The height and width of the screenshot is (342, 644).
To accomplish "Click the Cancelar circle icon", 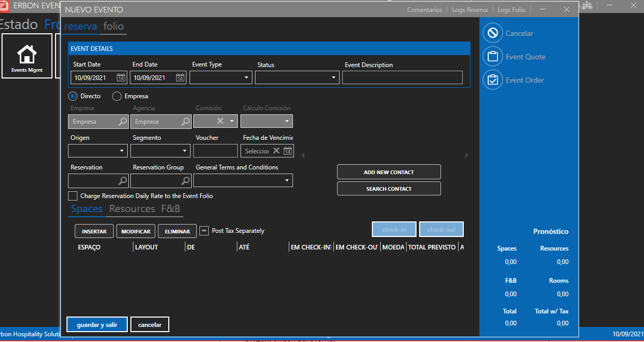I will [492, 33].
